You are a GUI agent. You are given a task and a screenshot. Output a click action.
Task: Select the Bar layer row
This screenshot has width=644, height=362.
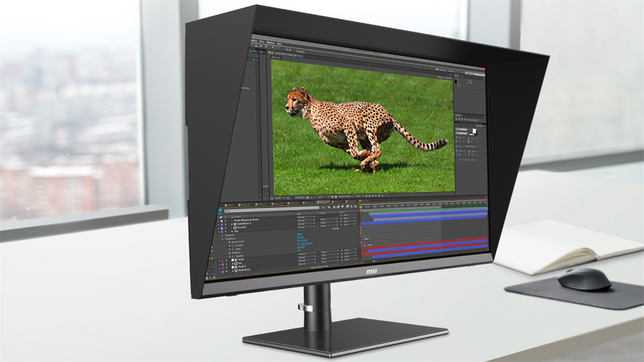[x=240, y=263]
